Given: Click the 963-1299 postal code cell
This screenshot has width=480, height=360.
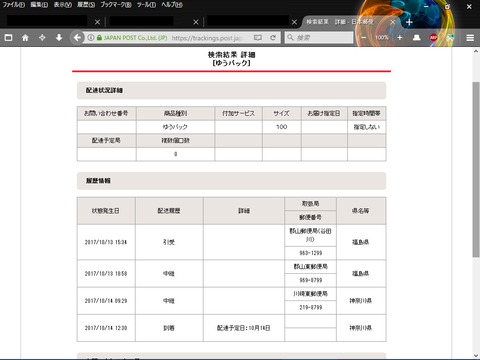Looking at the screenshot, I should coord(310,253).
